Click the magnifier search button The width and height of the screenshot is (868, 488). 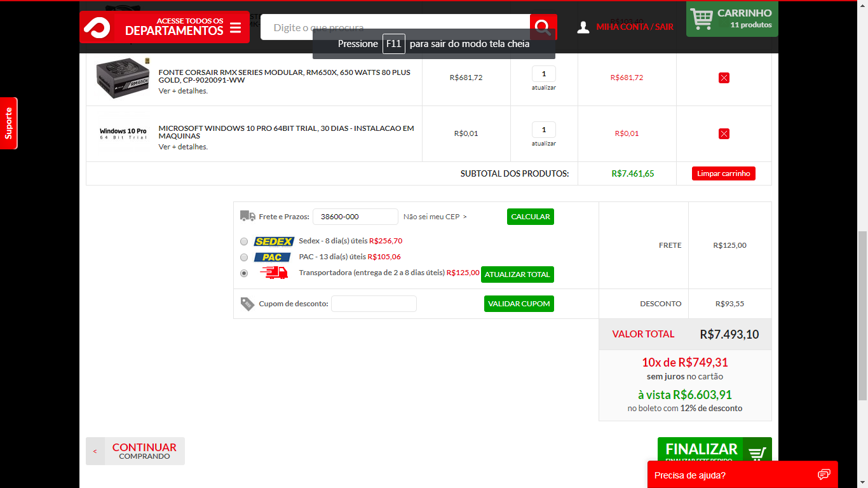pyautogui.click(x=543, y=27)
